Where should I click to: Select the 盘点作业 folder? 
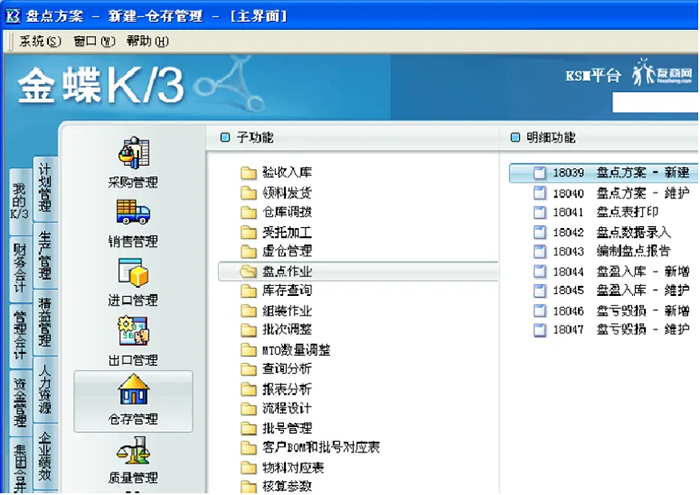click(358, 271)
